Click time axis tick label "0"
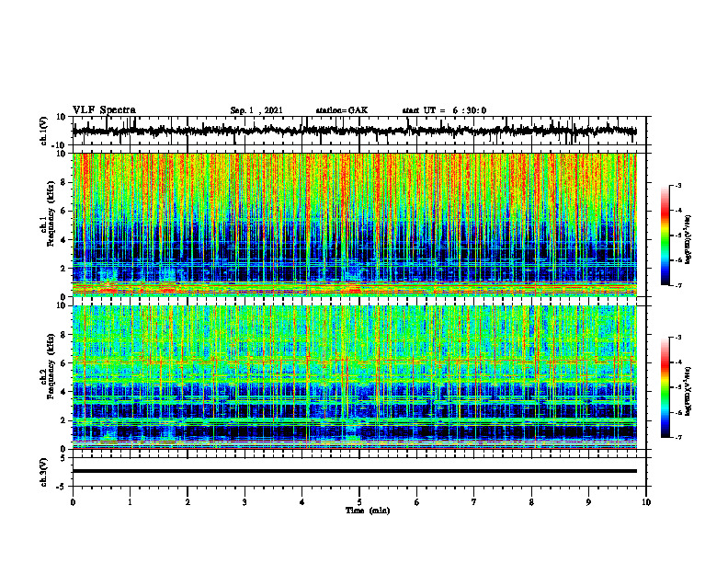Screen dimensions: 728x563 [x=73, y=502]
